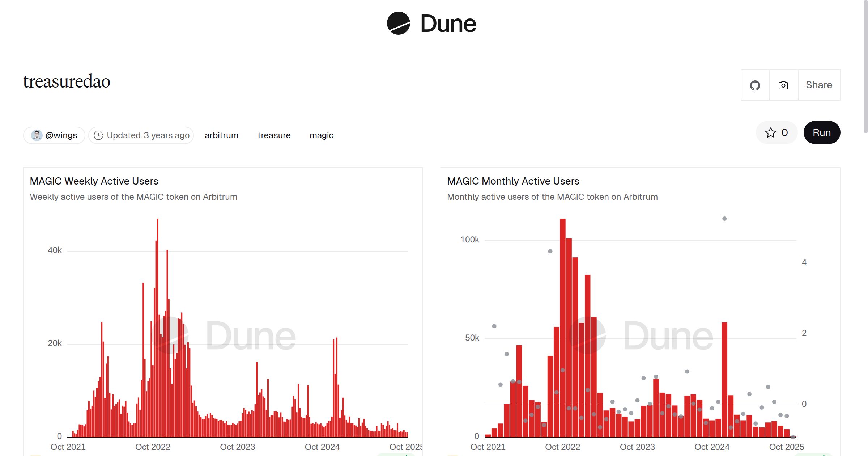868x456 pixels.
Task: Click the topmost gray dot in the monthly chart
Action: (x=724, y=219)
